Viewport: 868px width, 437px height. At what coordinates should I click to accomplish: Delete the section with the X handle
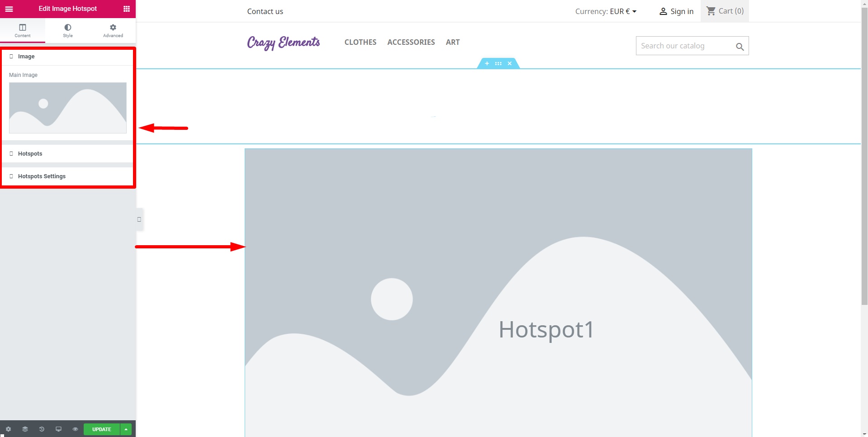(510, 63)
